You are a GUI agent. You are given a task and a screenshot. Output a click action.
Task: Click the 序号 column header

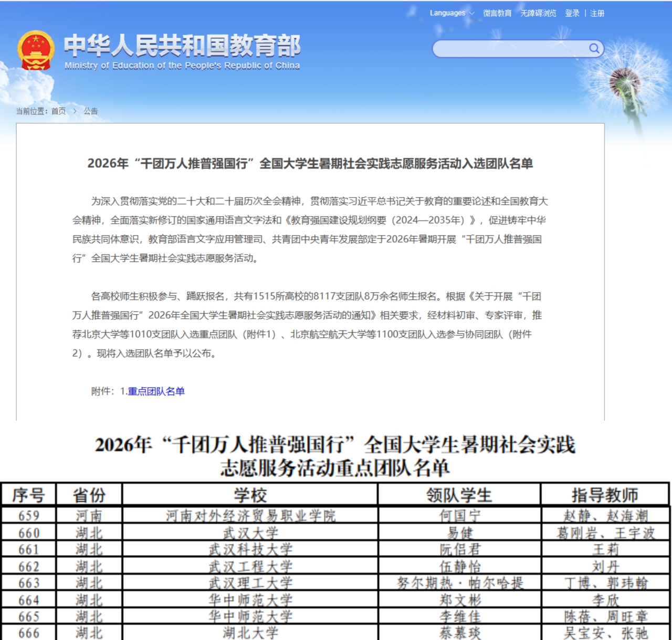(x=28, y=495)
